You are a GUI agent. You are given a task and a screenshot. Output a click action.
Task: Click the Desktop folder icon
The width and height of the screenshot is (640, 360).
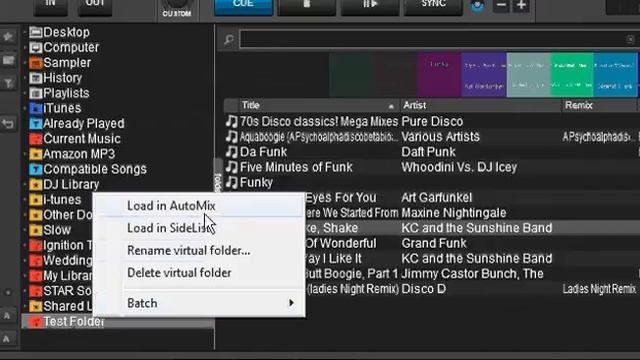[x=36, y=32]
